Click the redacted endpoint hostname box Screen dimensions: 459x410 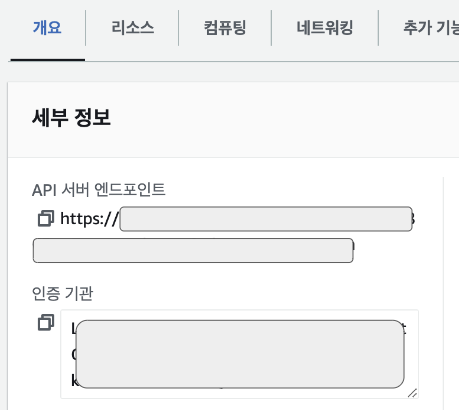click(x=266, y=219)
